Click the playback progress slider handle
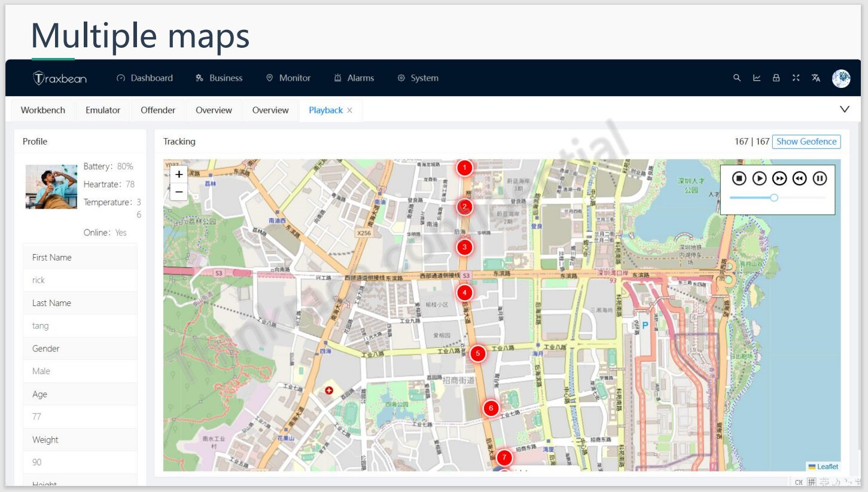Viewport: 868px width, 492px height. point(774,197)
